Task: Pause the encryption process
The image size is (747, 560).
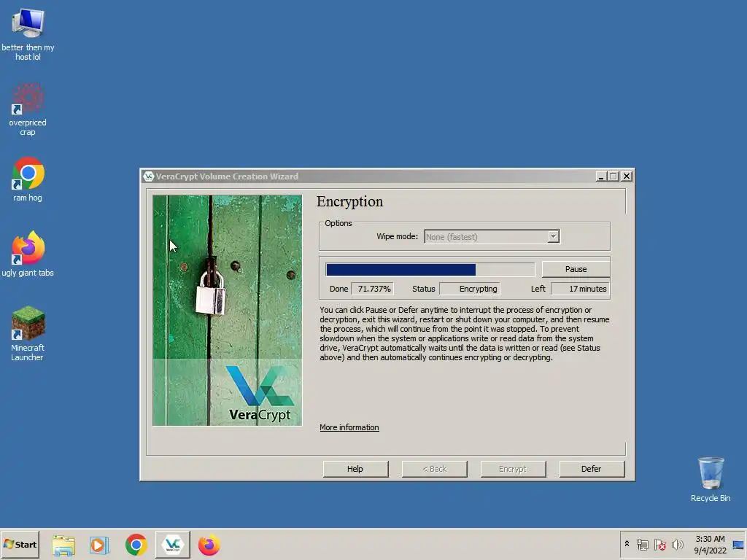Action: pos(576,269)
